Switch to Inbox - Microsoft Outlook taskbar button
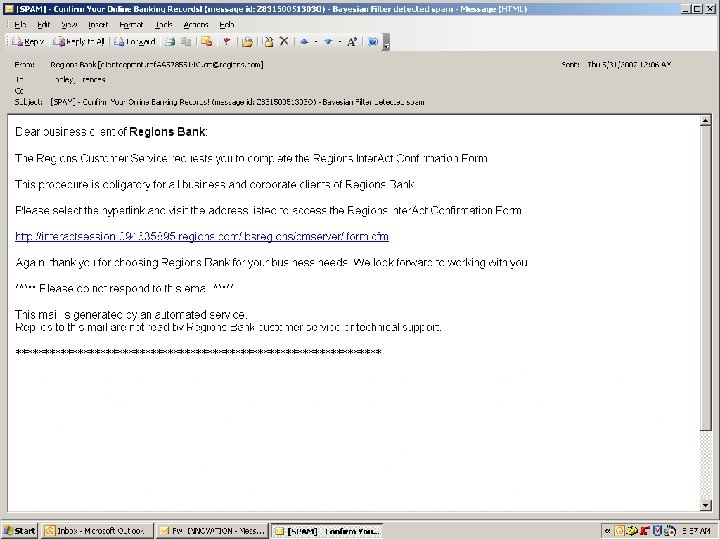This screenshot has height=540, width=720. 96,531
